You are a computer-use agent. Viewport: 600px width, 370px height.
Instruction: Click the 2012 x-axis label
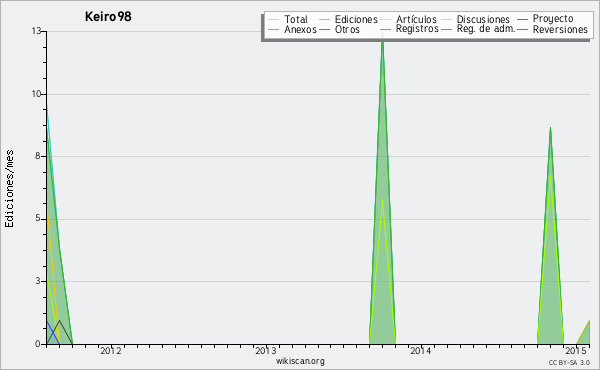pos(111,350)
